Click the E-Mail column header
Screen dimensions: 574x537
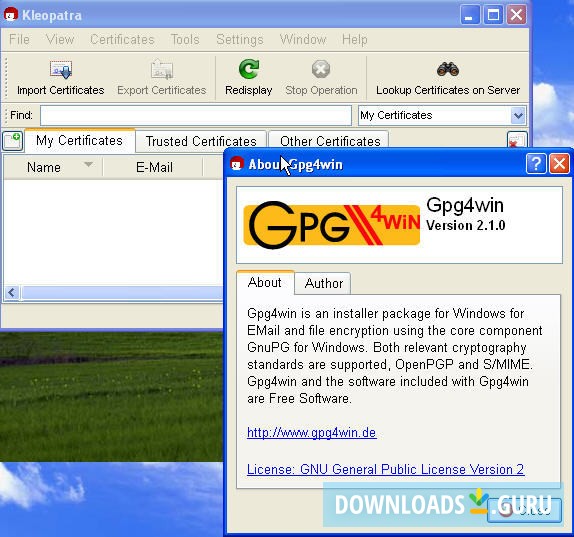[x=154, y=167]
